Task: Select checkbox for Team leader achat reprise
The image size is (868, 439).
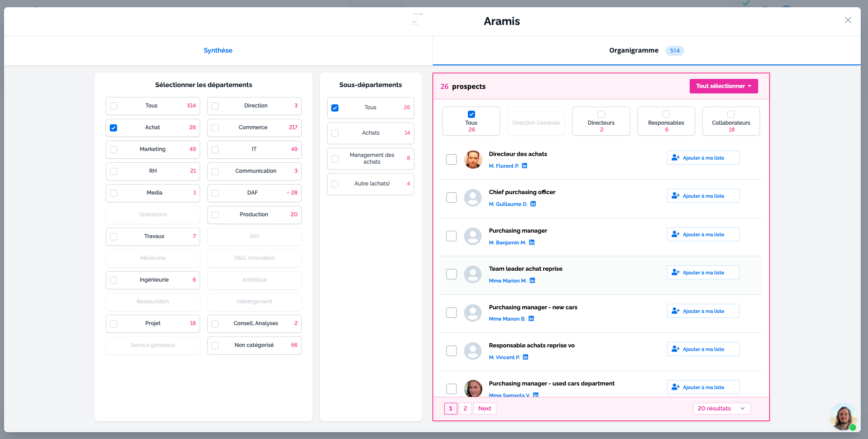Action: (x=451, y=274)
